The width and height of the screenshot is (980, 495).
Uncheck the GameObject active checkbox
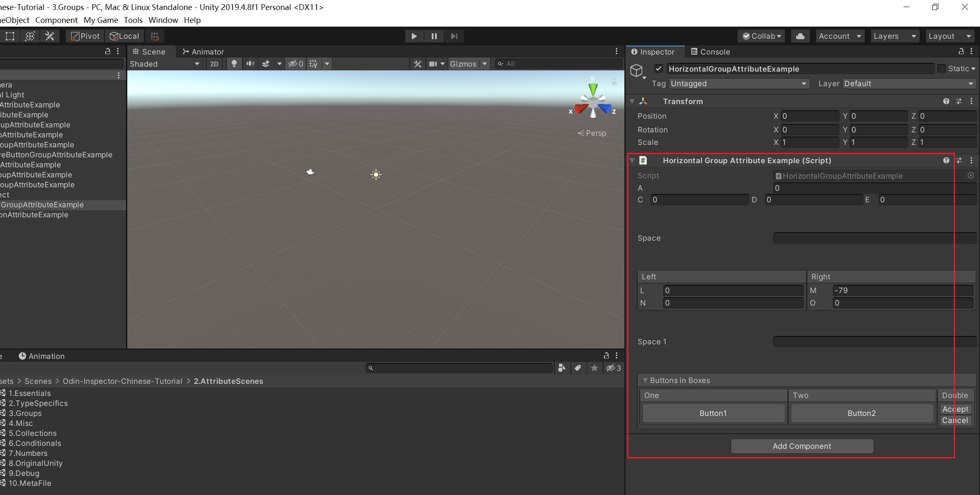click(658, 69)
